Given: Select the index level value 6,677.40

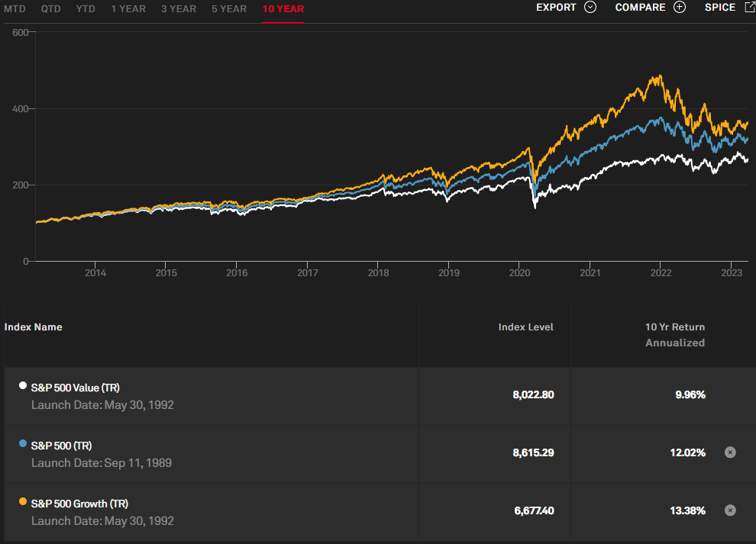Looking at the screenshot, I should coord(534,510).
